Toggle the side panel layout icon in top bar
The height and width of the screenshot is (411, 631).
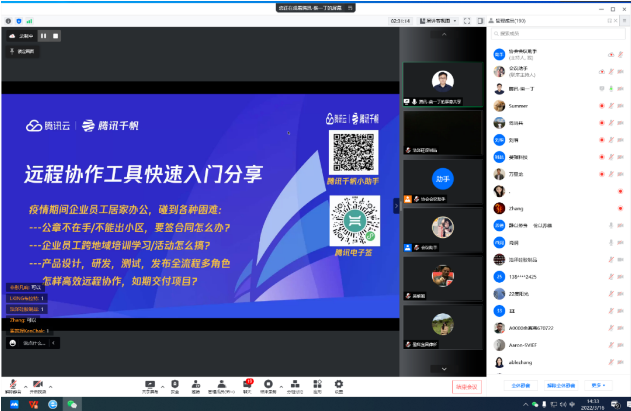[x=480, y=21]
